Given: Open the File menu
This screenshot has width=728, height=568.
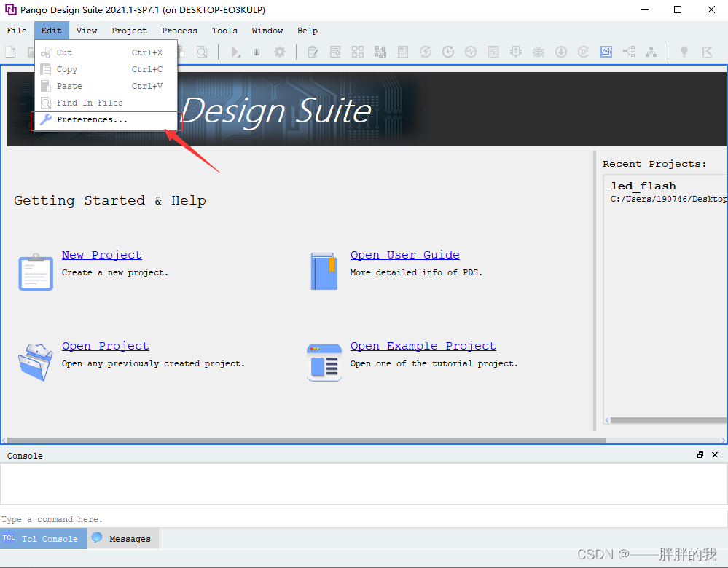Looking at the screenshot, I should (17, 31).
